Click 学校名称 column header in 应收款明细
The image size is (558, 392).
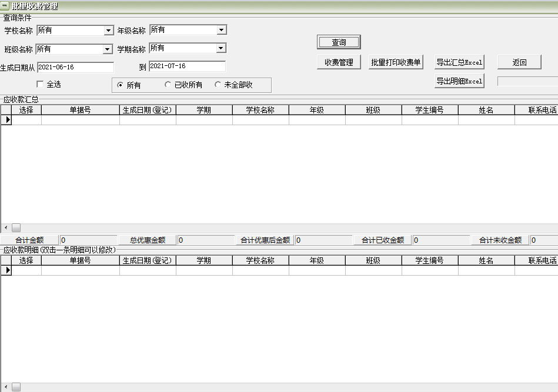260,261
